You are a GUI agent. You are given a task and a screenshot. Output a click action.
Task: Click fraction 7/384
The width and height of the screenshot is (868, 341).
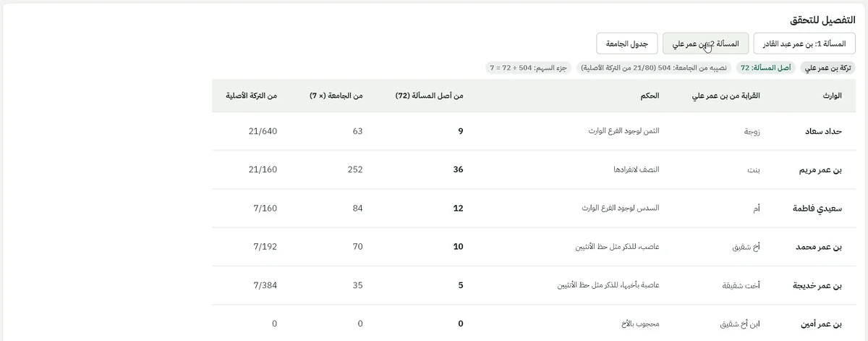[x=265, y=285]
